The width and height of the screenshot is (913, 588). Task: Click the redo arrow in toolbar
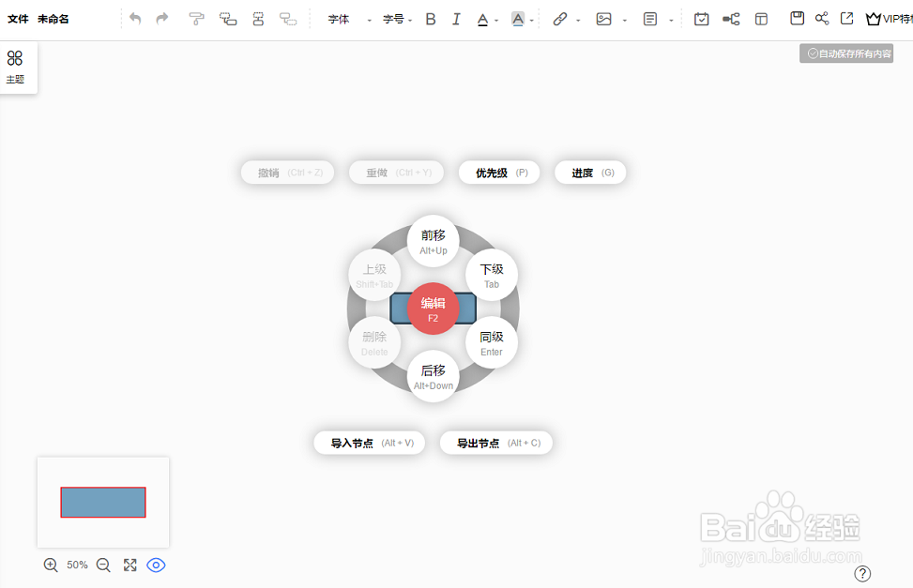[162, 19]
